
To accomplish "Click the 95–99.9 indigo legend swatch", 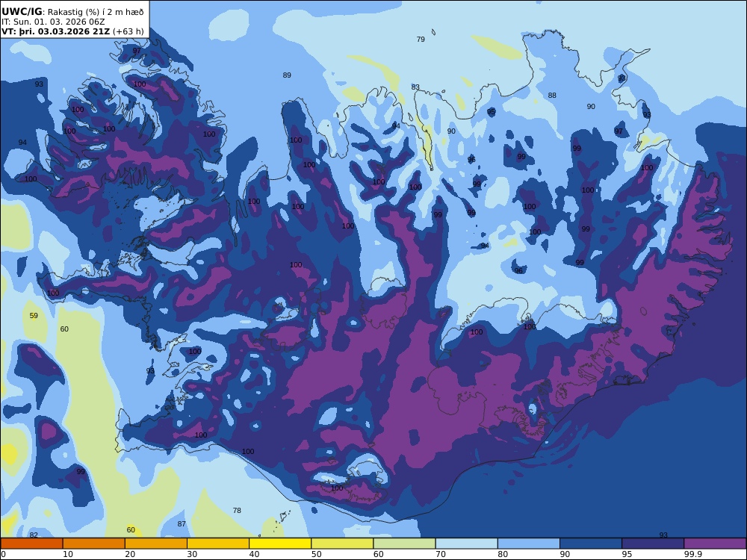I will [653, 544].
